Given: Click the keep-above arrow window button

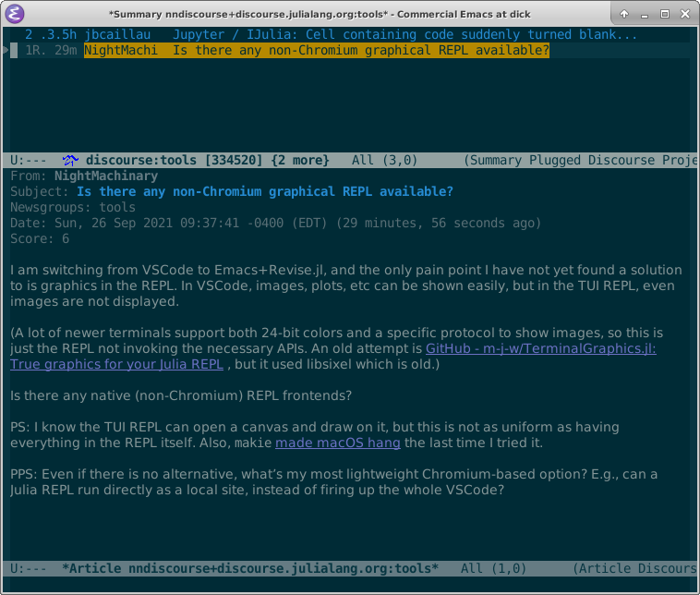Looking at the screenshot, I should point(624,14).
